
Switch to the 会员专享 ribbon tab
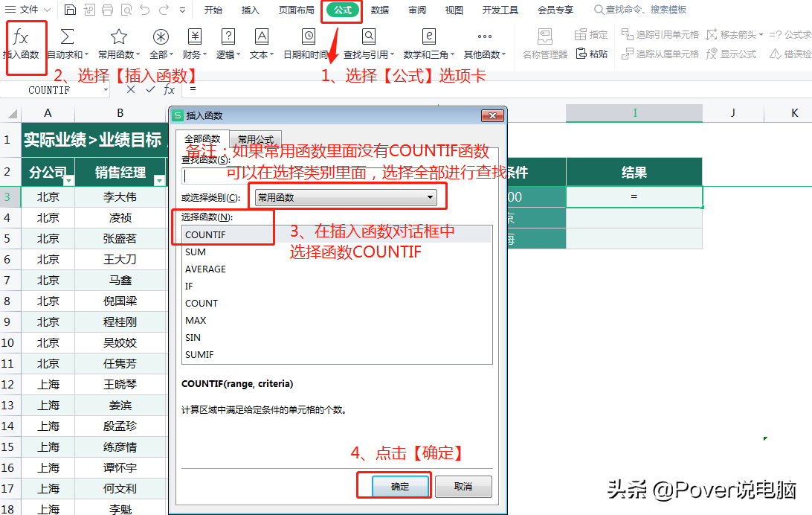point(555,10)
